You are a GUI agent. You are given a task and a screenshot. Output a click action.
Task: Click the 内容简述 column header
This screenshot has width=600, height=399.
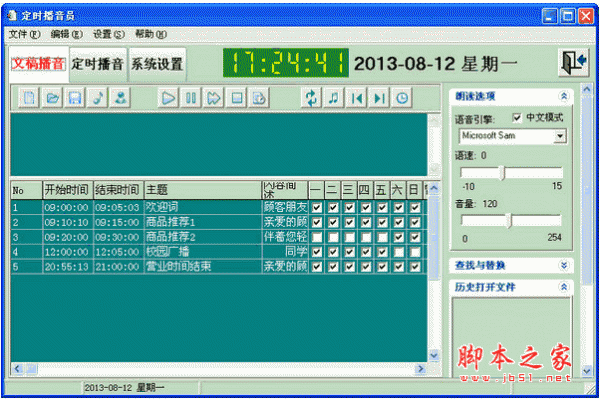tap(285, 190)
